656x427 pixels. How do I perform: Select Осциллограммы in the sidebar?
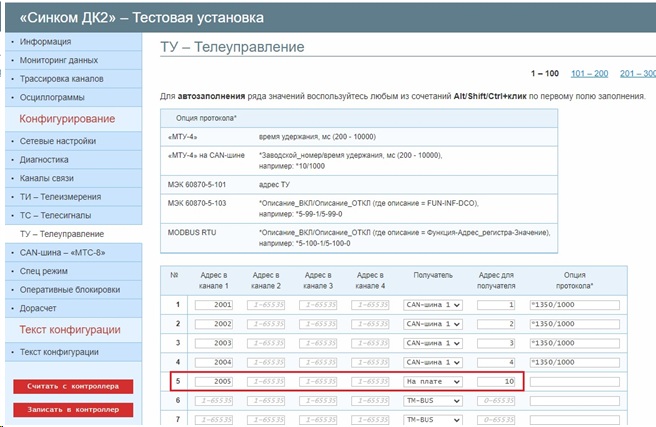click(x=52, y=97)
